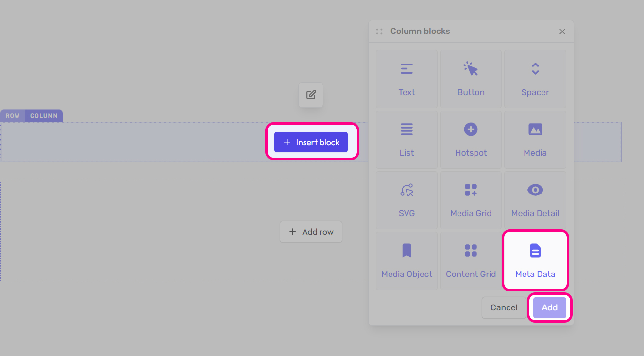Choose the Media Detail block tile
644x356 pixels.
tap(535, 200)
